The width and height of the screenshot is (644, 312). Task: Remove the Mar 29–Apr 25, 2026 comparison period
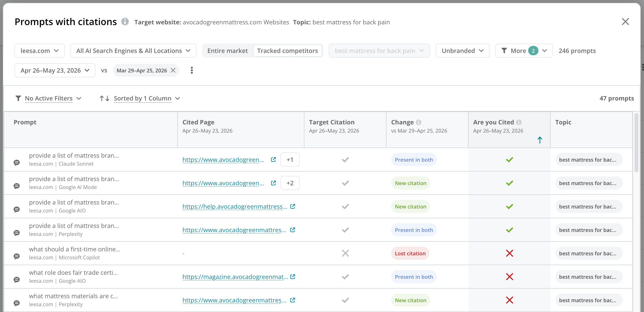[173, 70]
